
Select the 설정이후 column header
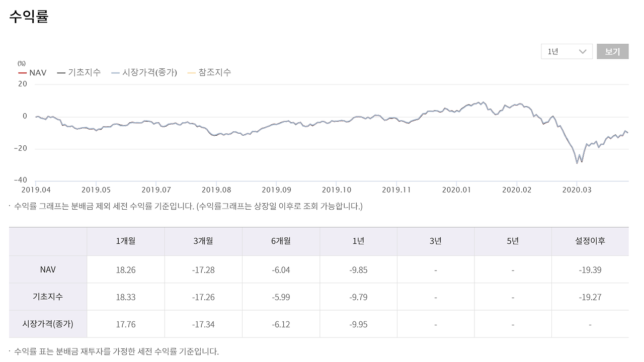tap(590, 241)
